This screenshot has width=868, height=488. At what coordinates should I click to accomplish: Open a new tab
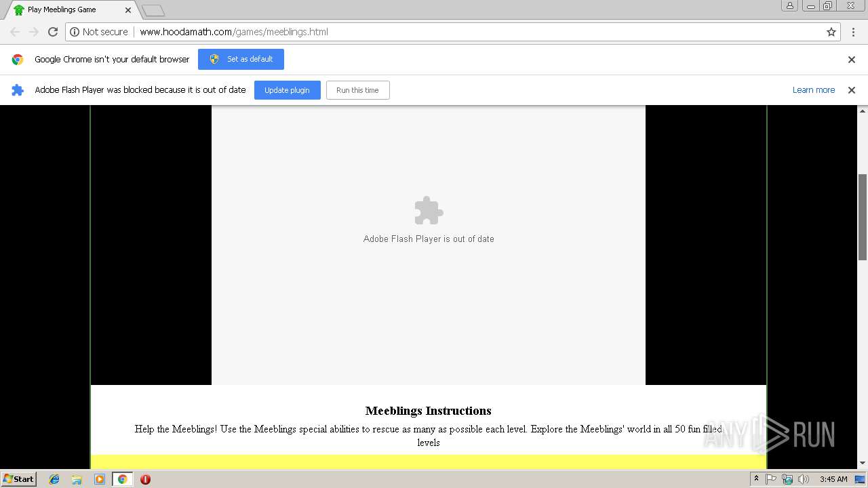tap(153, 10)
